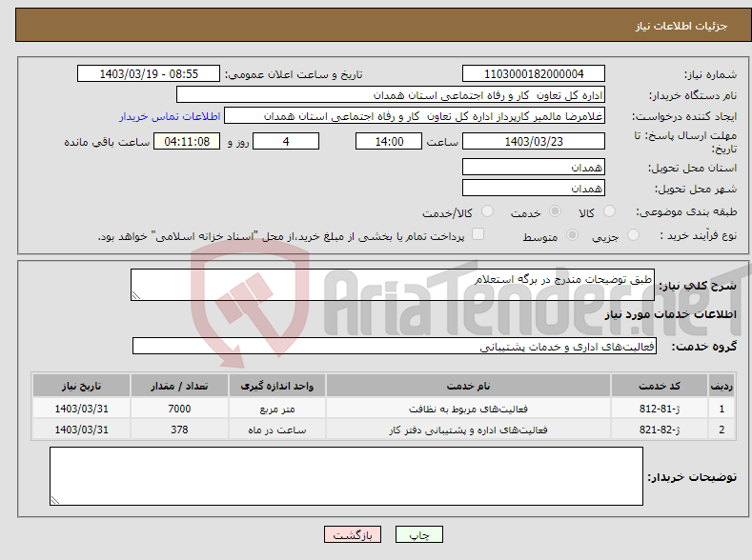
Task: Click the quantity cell 378
Action: tap(179, 430)
